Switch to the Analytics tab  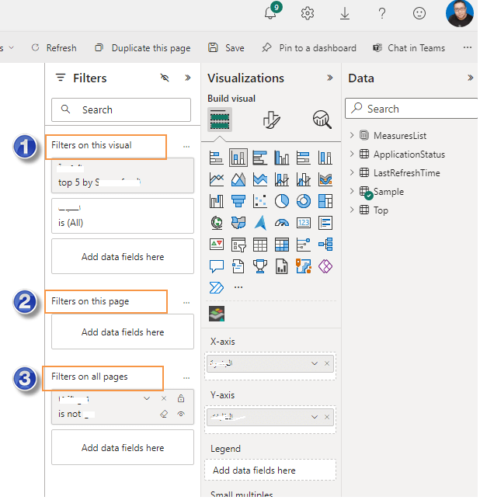322,120
